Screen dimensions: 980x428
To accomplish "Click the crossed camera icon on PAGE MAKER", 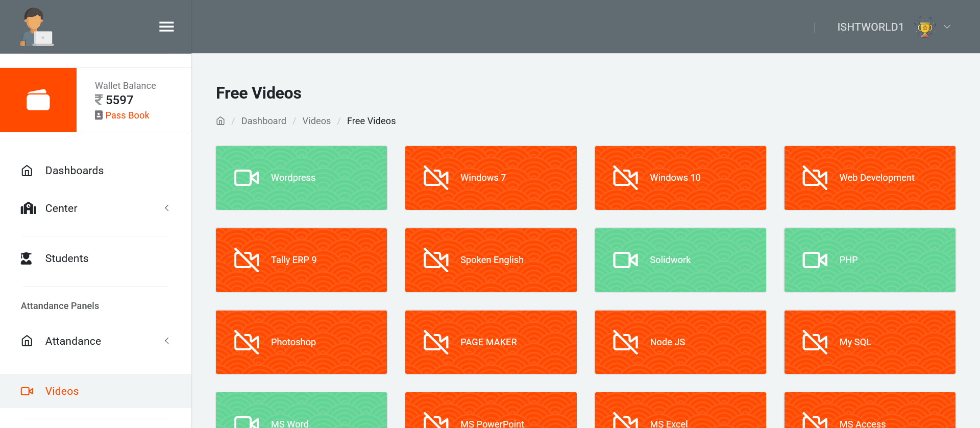I will pyautogui.click(x=436, y=342).
